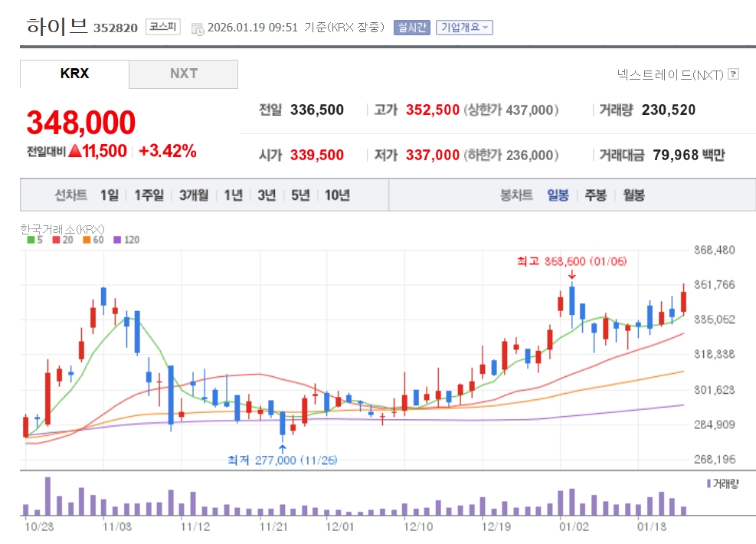This screenshot has height=544, width=756.
Task: Click the +3.42% change rate
Action: [167, 151]
